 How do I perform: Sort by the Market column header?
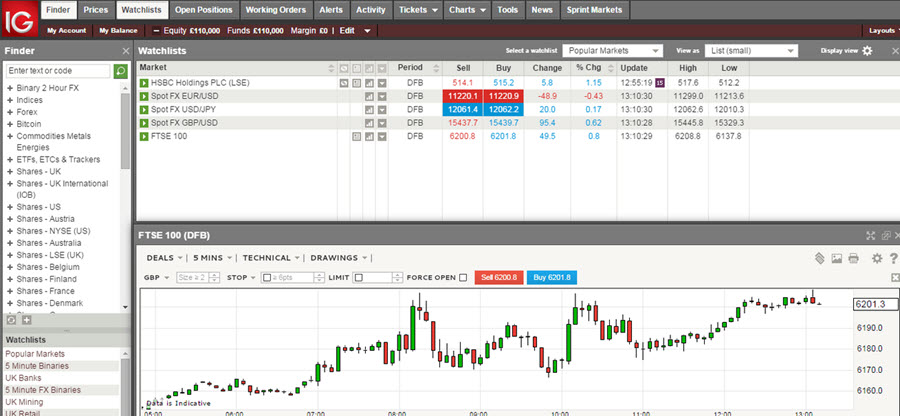[236, 68]
